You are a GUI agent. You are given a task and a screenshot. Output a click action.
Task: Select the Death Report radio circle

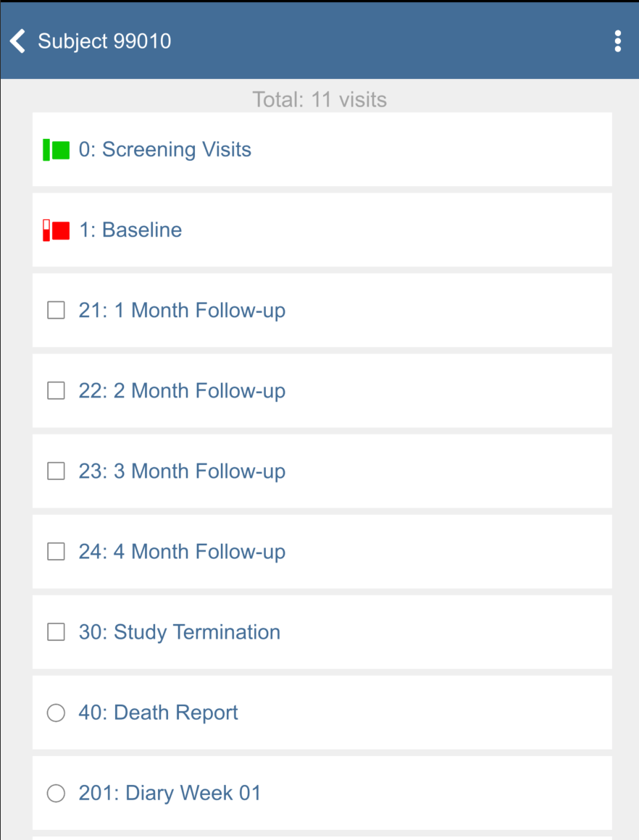pos(56,713)
